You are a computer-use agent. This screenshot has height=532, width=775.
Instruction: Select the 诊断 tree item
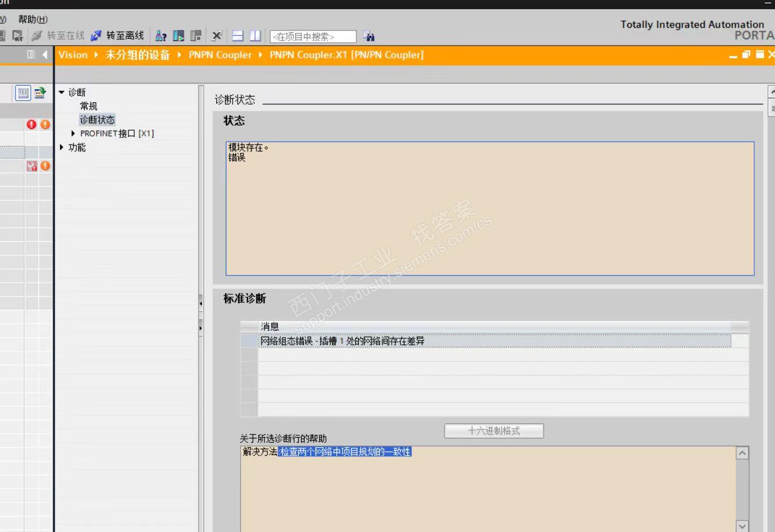point(77,93)
